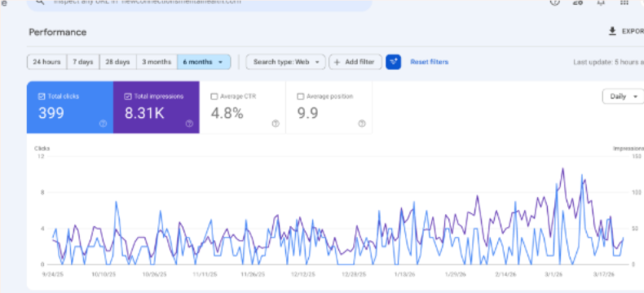The width and height of the screenshot is (644, 293).
Task: Open the Search type: Web dropdown
Action: (x=286, y=62)
